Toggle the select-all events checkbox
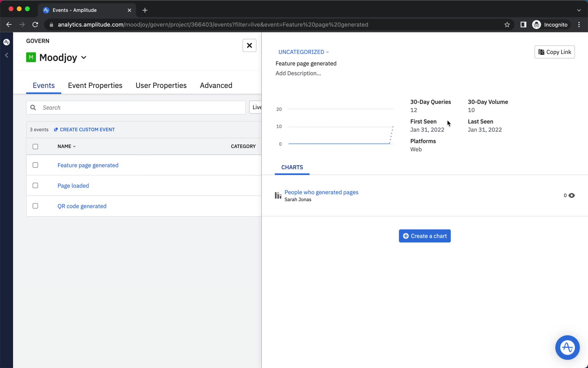 (x=35, y=147)
